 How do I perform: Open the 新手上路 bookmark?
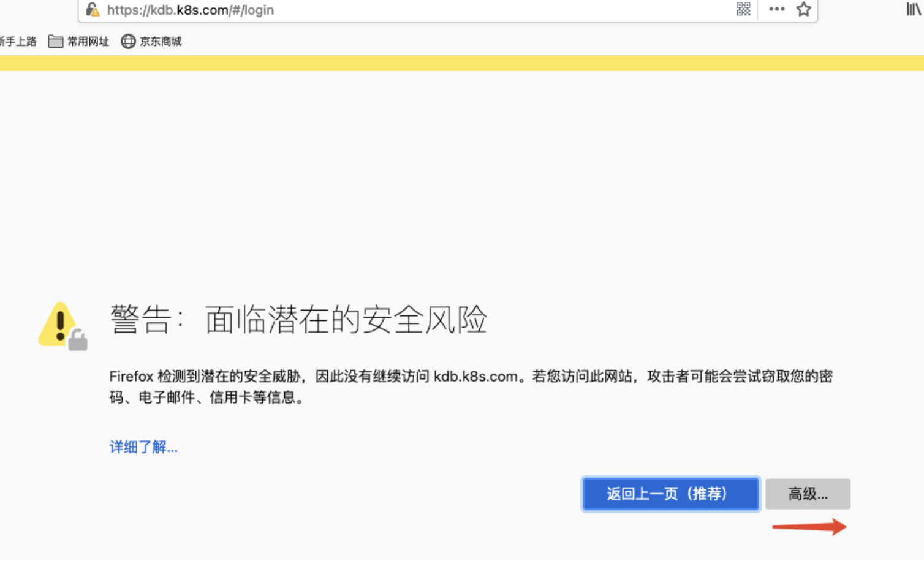pyautogui.click(x=18, y=41)
